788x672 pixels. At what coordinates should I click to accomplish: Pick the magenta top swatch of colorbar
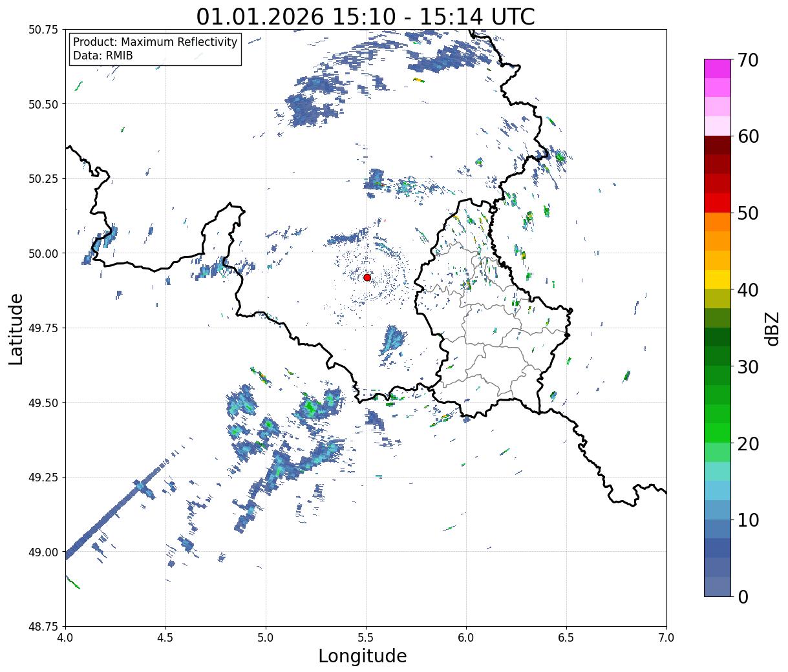click(x=718, y=68)
